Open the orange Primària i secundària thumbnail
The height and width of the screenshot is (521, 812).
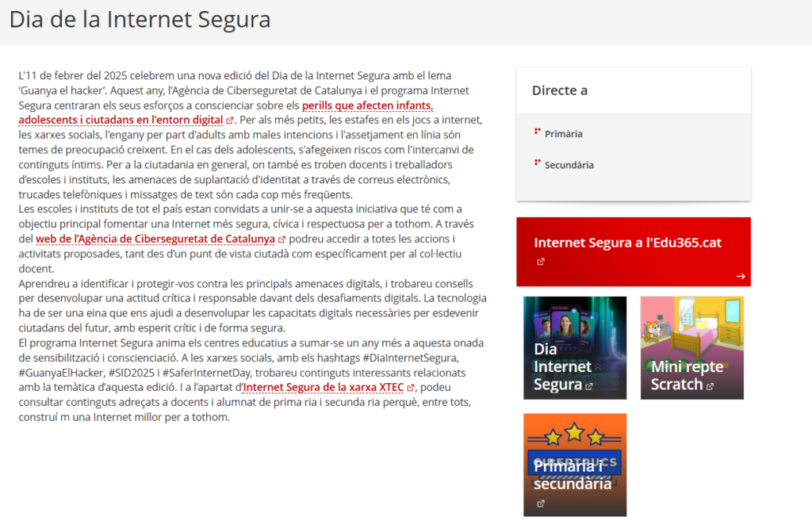(x=574, y=464)
